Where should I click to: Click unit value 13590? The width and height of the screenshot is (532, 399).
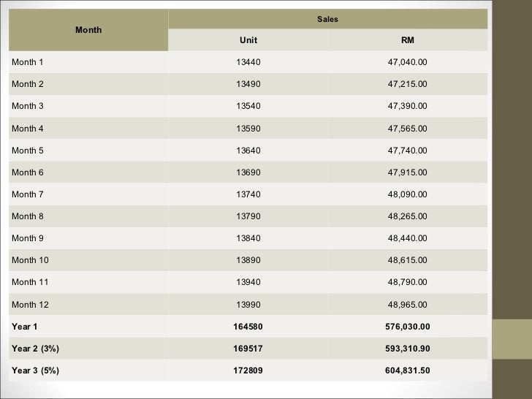[x=248, y=129]
